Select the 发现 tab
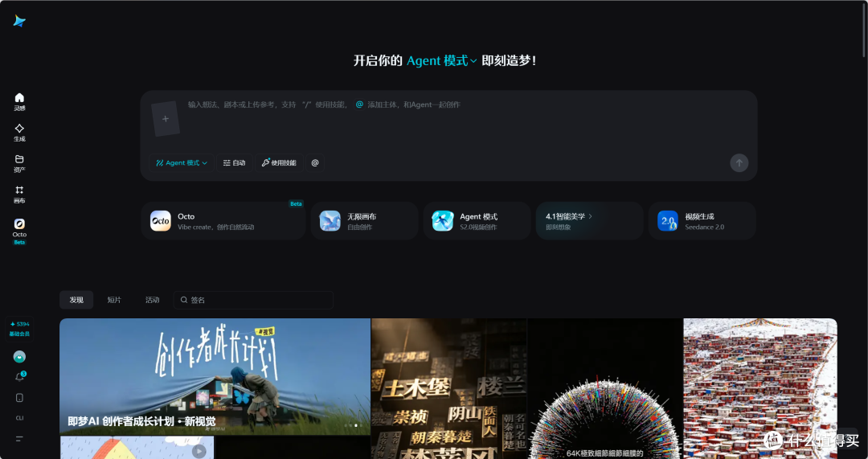 tap(76, 300)
